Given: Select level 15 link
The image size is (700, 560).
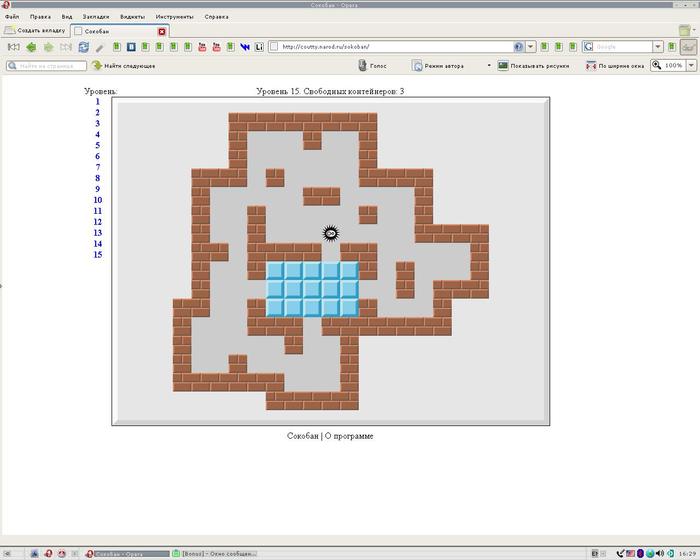Looking at the screenshot, I should pos(98,255).
